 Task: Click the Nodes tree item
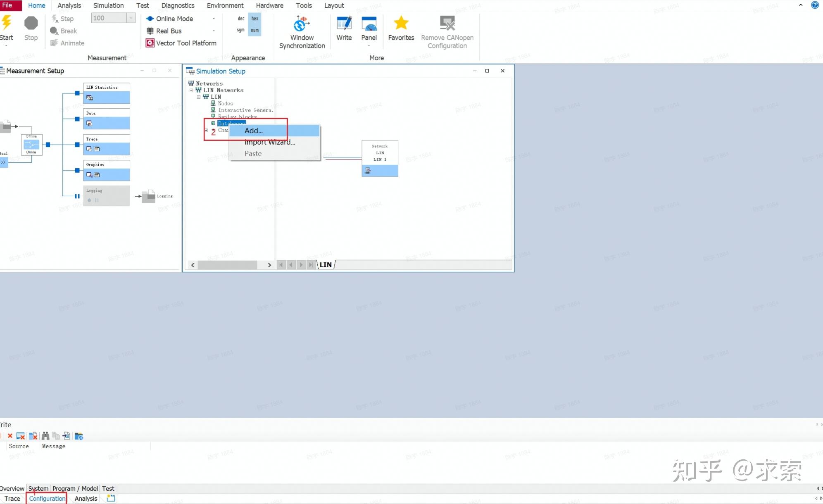(225, 103)
